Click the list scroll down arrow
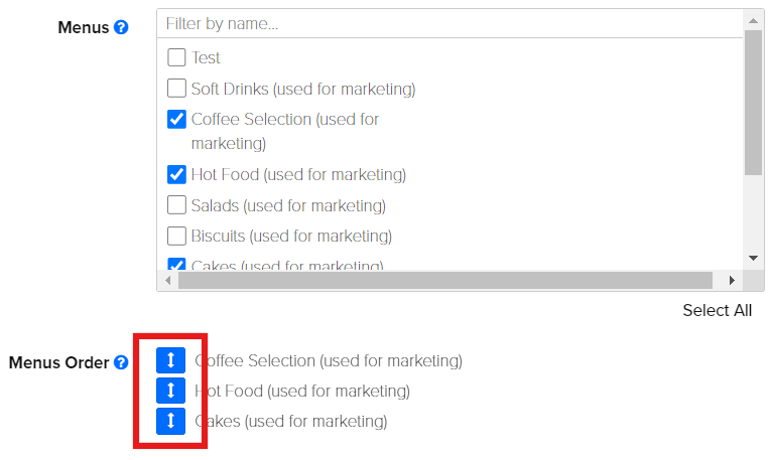The image size is (770, 460). click(x=753, y=258)
